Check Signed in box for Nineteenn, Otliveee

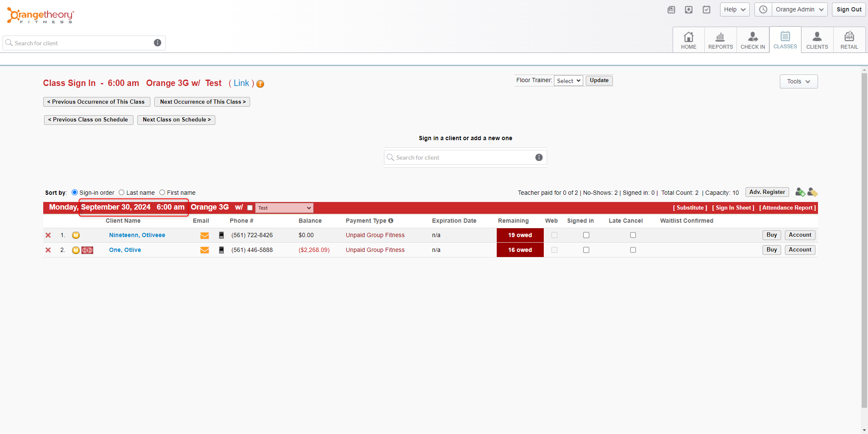pos(586,235)
